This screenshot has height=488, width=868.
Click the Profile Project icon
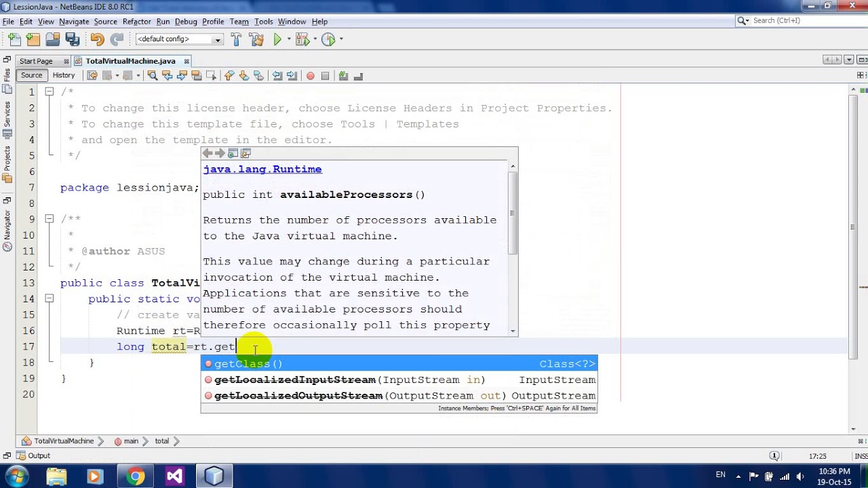[328, 39]
